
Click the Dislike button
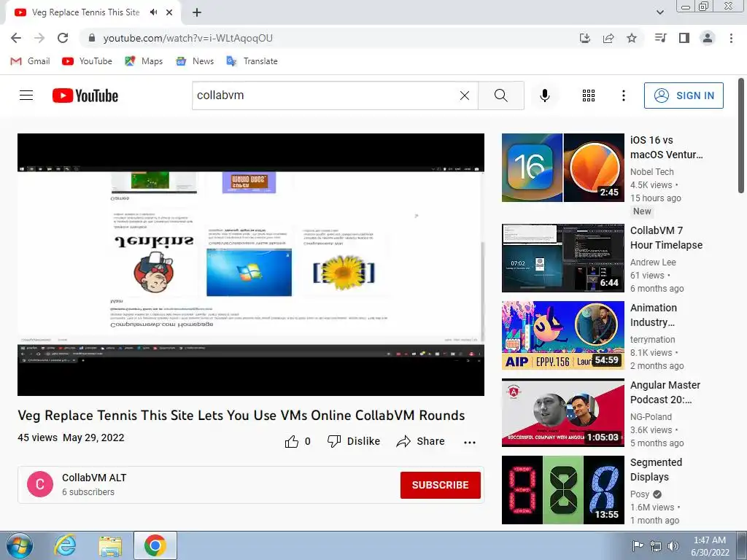tap(354, 441)
